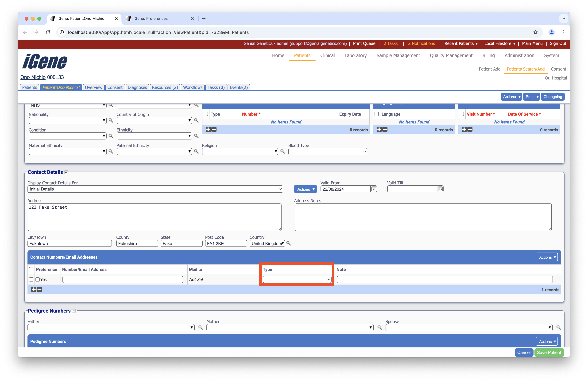Open the Valid Till calendar picker
Image resolution: width=588 pixels, height=381 pixels.
point(440,189)
